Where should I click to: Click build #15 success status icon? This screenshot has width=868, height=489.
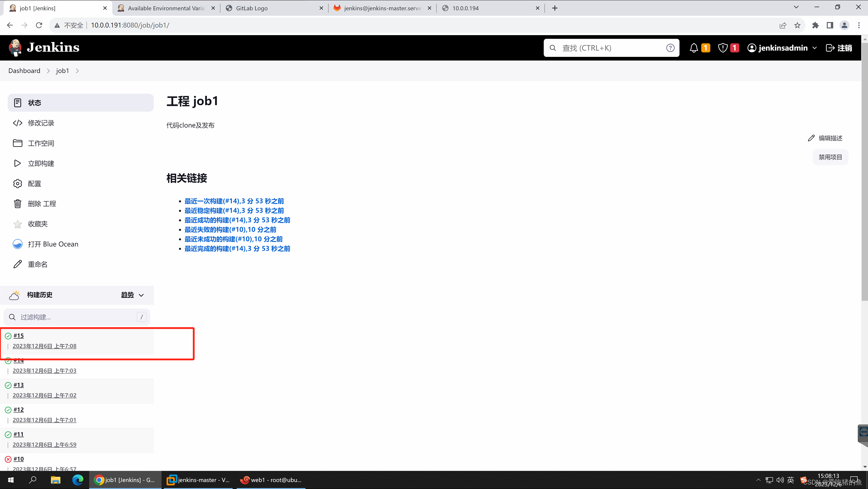(x=8, y=336)
